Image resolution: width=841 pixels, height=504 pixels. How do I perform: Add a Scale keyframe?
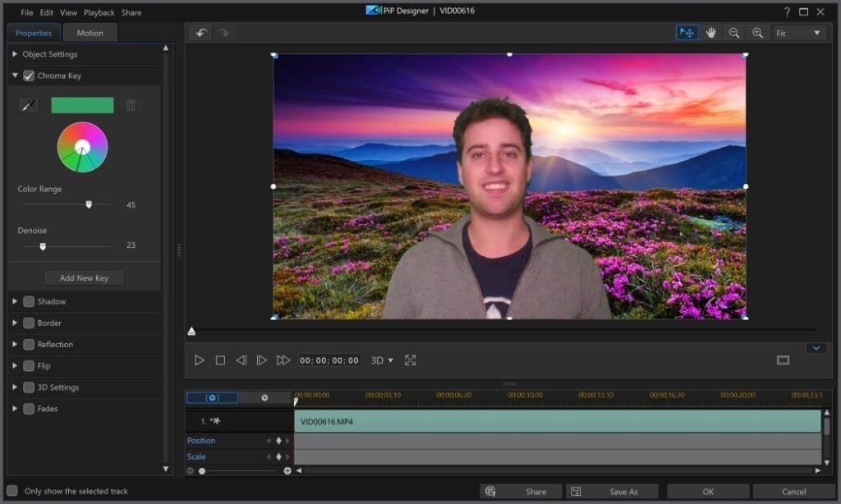[278, 457]
